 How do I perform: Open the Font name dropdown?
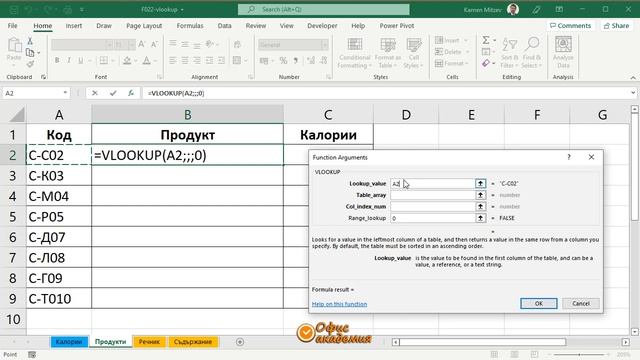(109, 44)
